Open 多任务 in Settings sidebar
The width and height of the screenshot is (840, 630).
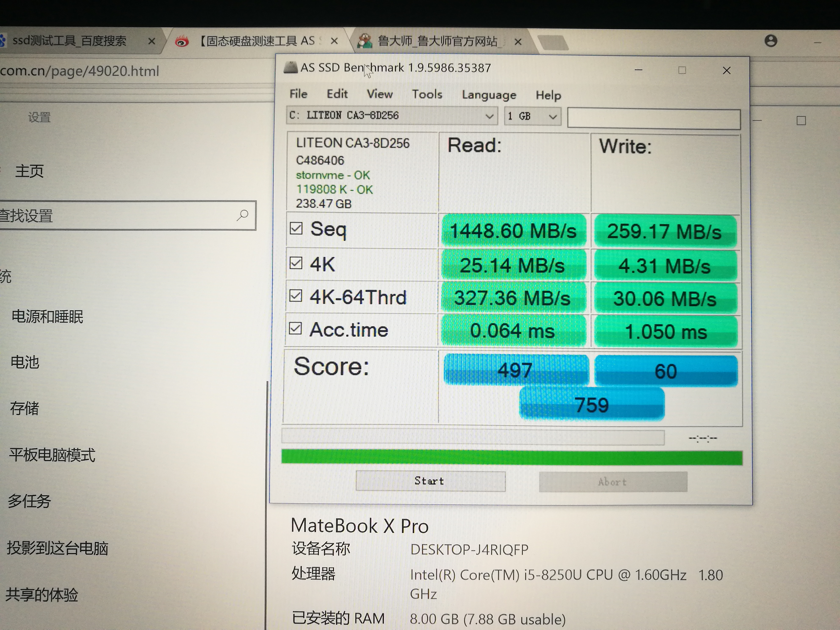[x=29, y=501]
